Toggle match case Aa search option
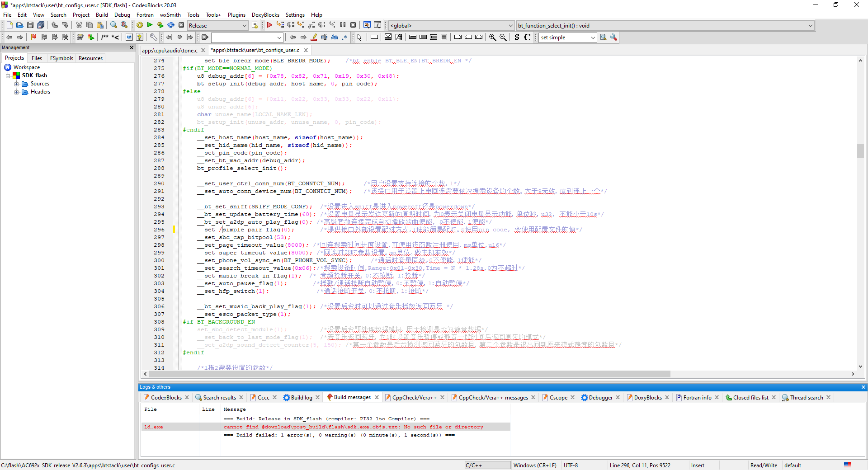Screen dimensions: 868x470 pos(335,38)
